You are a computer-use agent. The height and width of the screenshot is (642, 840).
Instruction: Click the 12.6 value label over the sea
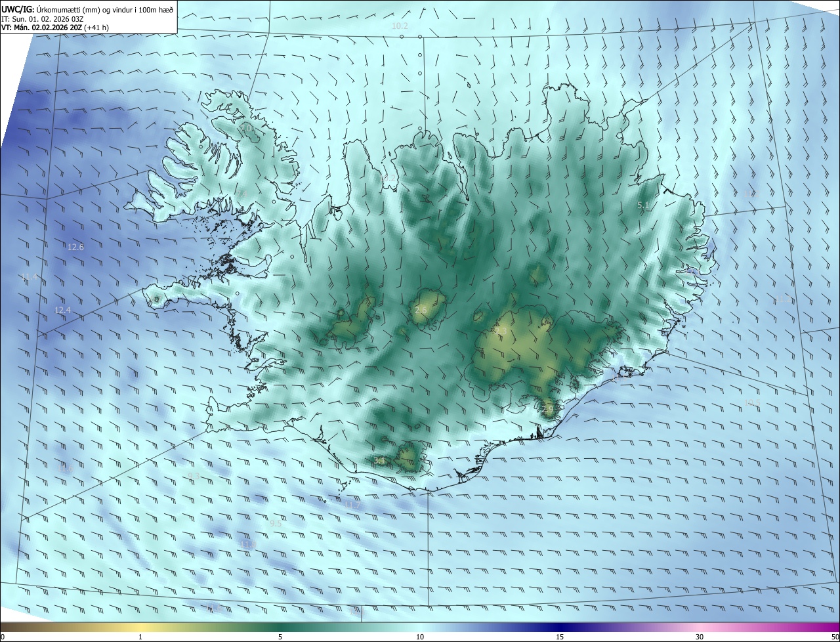coord(75,247)
